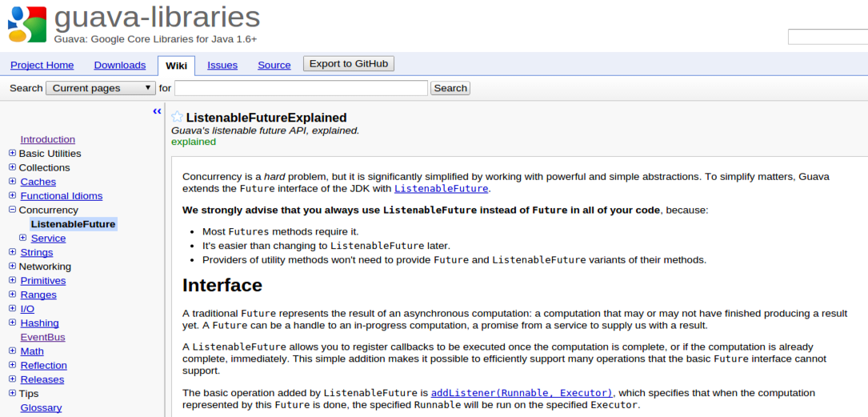This screenshot has width=868, height=417.
Task: Expand the Service tree node
Action: pos(22,238)
